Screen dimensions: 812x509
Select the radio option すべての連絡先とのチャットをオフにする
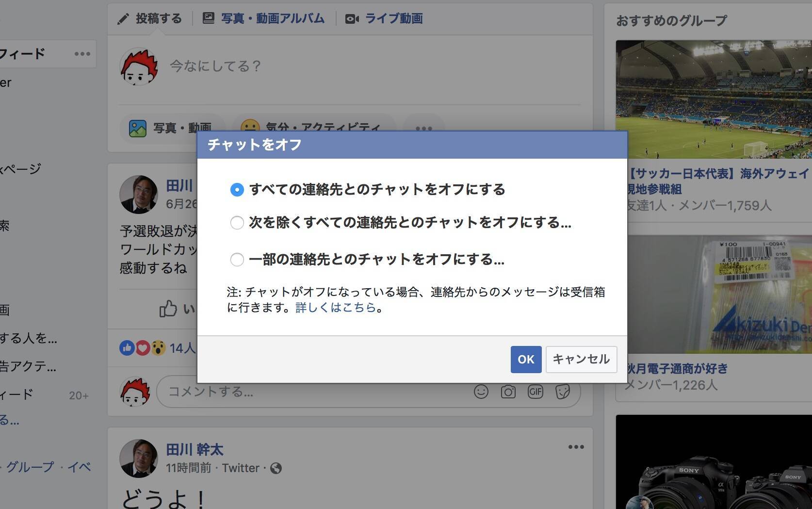pos(237,189)
